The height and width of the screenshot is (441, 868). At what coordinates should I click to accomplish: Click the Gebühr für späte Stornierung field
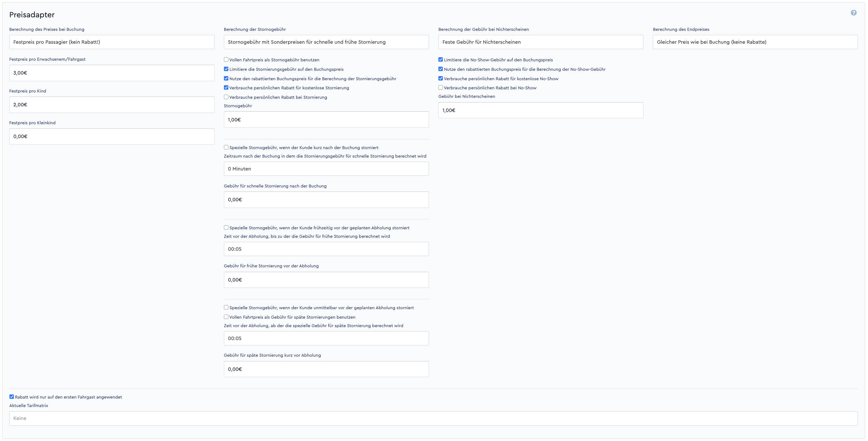pos(326,369)
